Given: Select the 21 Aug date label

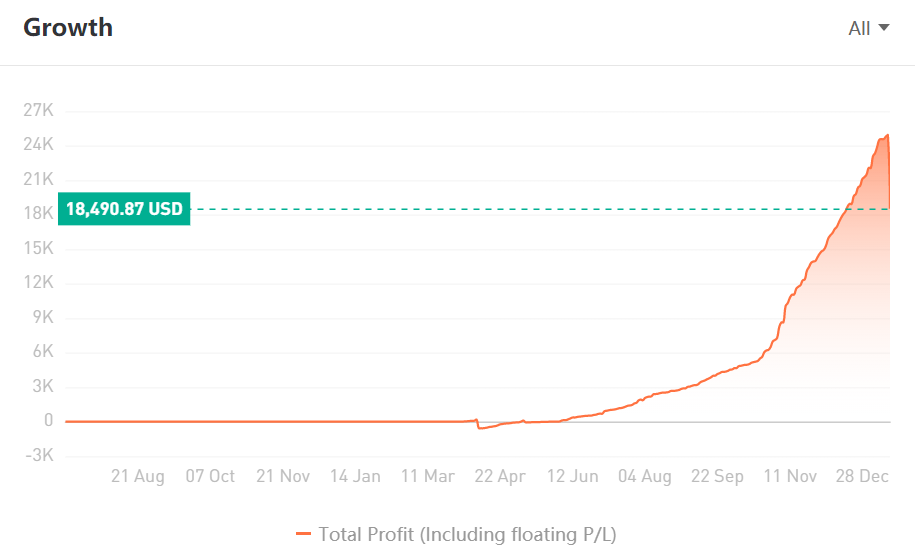Looking at the screenshot, I should (137, 476).
